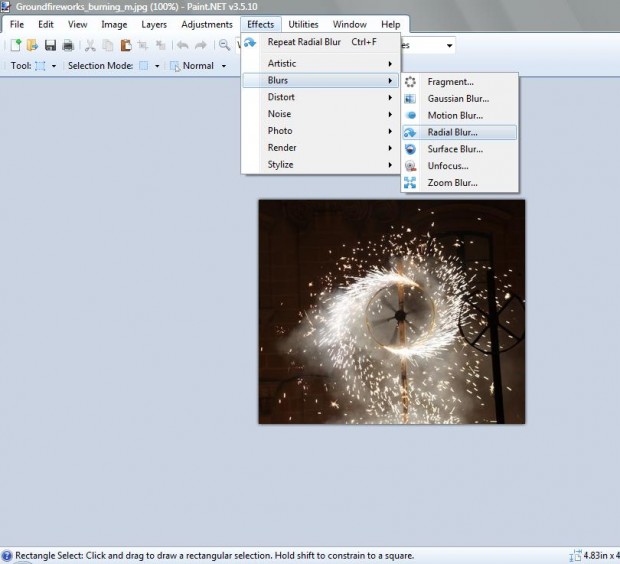Click the Zoom out magnifier icon
Screen dimensions: 620x564
[225, 45]
